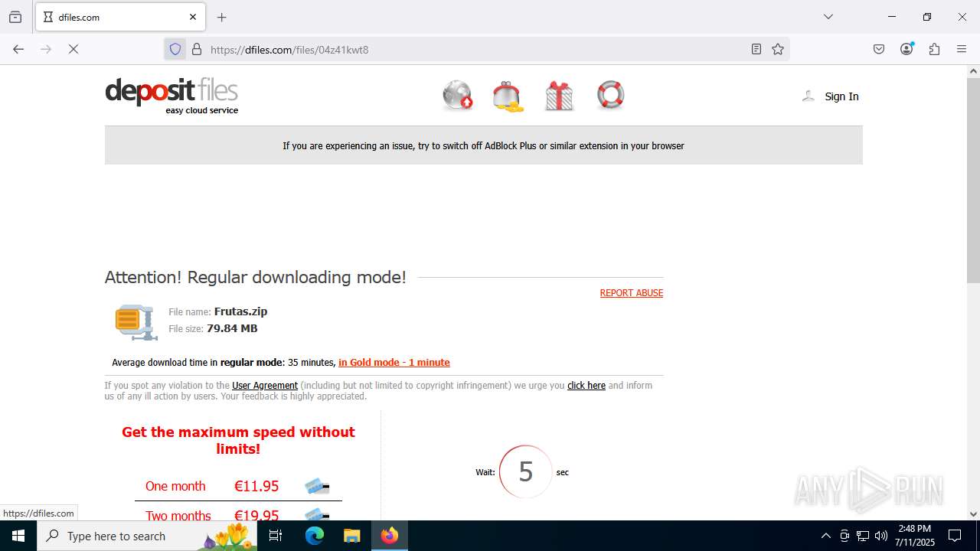The height and width of the screenshot is (551, 980).
Task: Click the page vertical scrollbar thumb
Action: (x=973, y=180)
